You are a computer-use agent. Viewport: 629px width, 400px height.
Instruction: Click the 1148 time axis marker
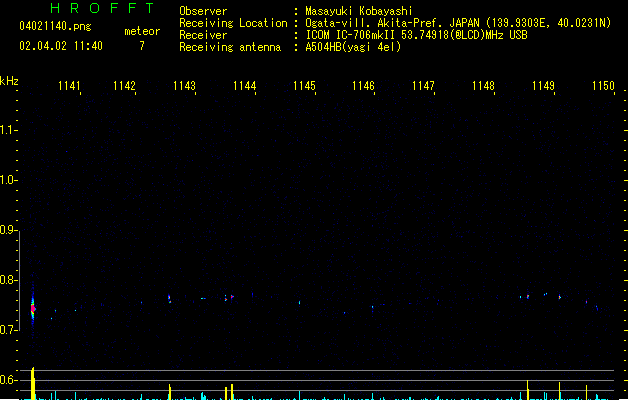(x=483, y=86)
